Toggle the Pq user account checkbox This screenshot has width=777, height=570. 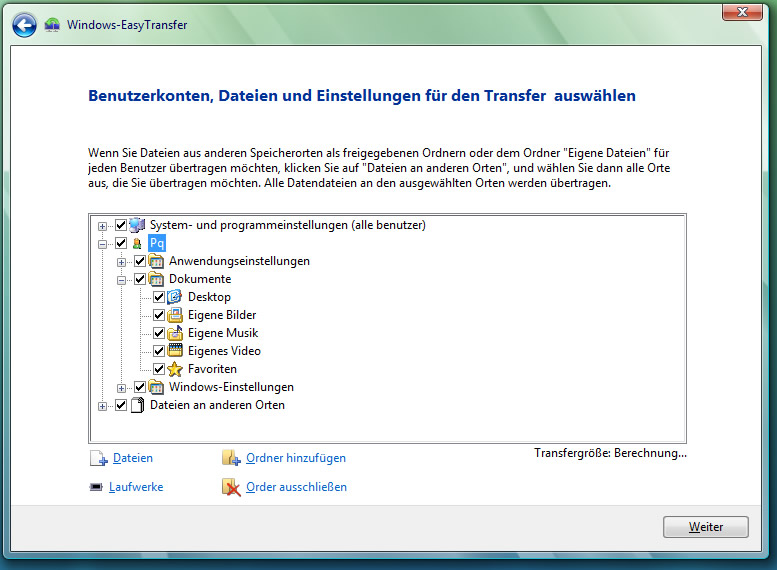pos(121,243)
